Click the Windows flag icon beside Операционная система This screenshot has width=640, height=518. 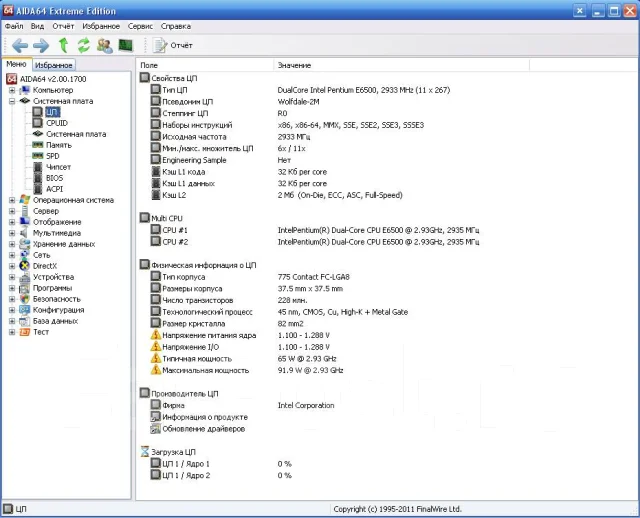click(x=25, y=200)
